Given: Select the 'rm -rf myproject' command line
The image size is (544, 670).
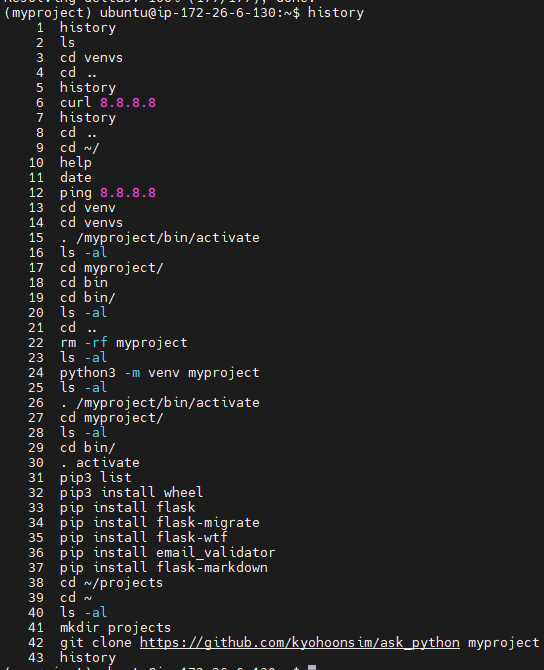Looking at the screenshot, I should 124,343.
